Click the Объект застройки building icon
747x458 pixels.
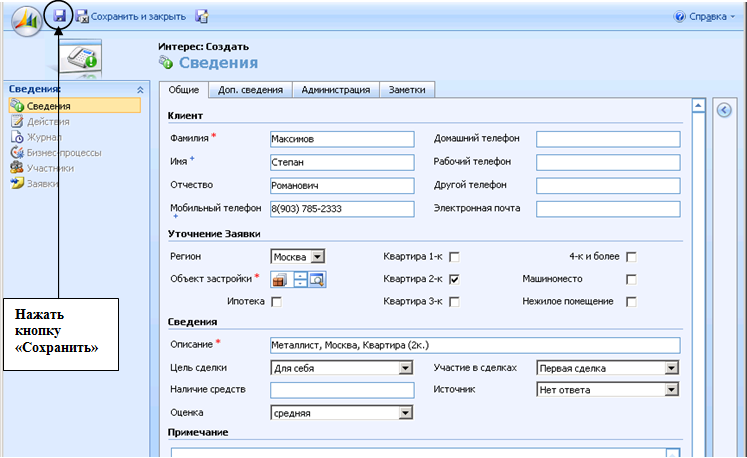click(x=280, y=280)
